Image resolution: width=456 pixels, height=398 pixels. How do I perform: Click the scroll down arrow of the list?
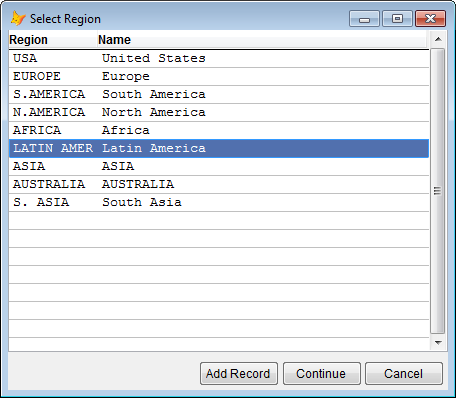(438, 343)
